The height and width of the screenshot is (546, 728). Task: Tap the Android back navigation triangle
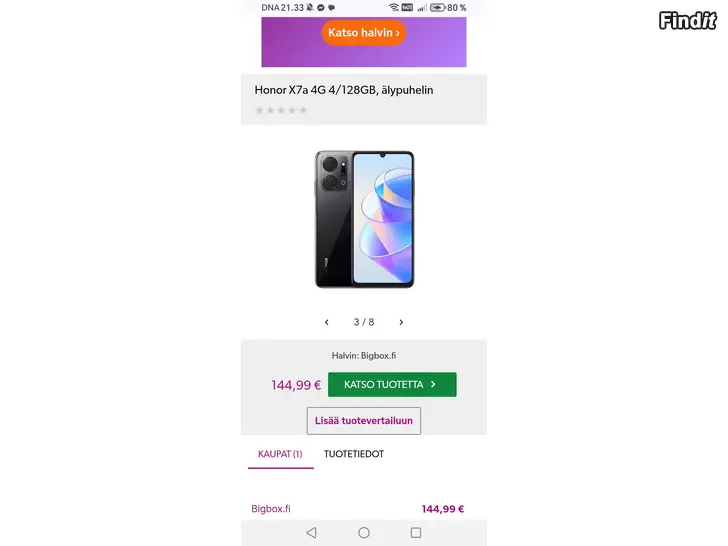click(x=311, y=533)
